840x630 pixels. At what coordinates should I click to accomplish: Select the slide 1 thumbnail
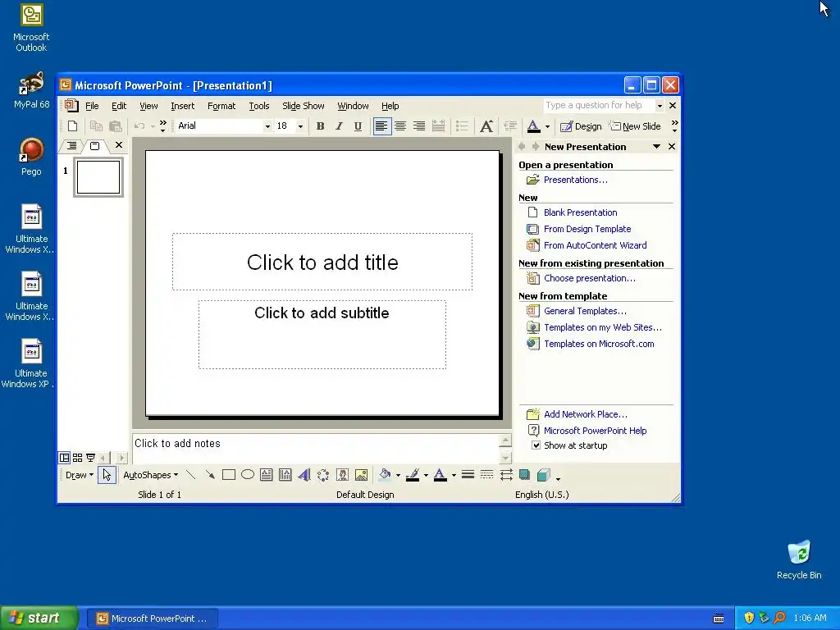tap(98, 177)
